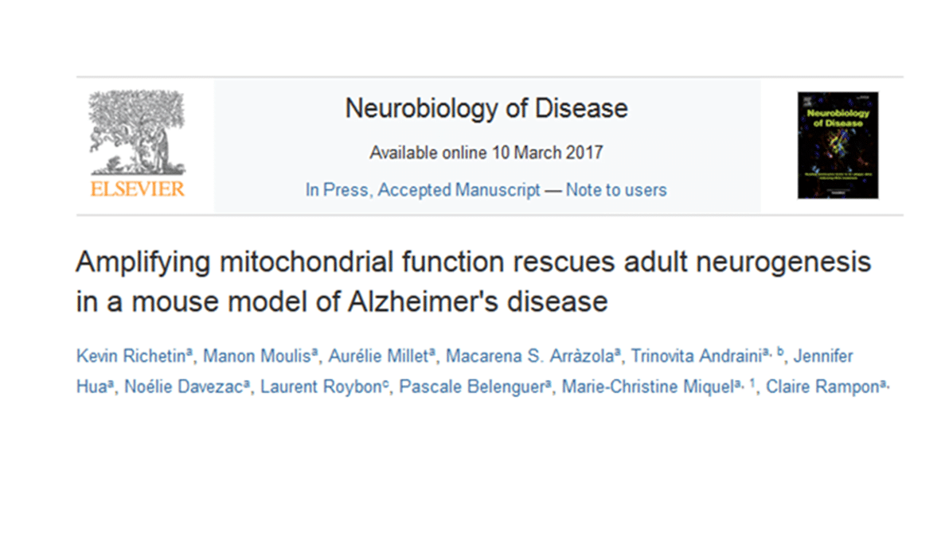Click the Available online 10 March 2017 text
This screenshot has width=949, height=560.
(486, 152)
